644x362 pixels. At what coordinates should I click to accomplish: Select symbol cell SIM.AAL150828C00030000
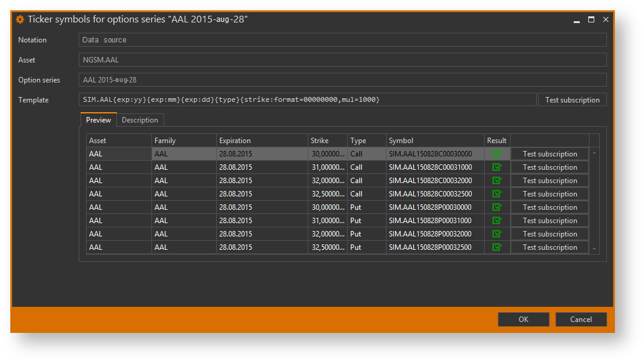coord(435,153)
